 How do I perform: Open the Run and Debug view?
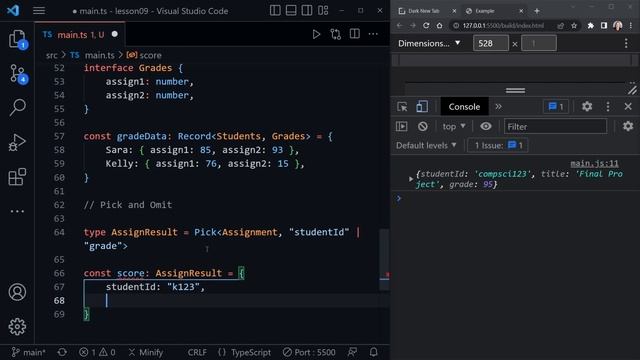(17, 142)
